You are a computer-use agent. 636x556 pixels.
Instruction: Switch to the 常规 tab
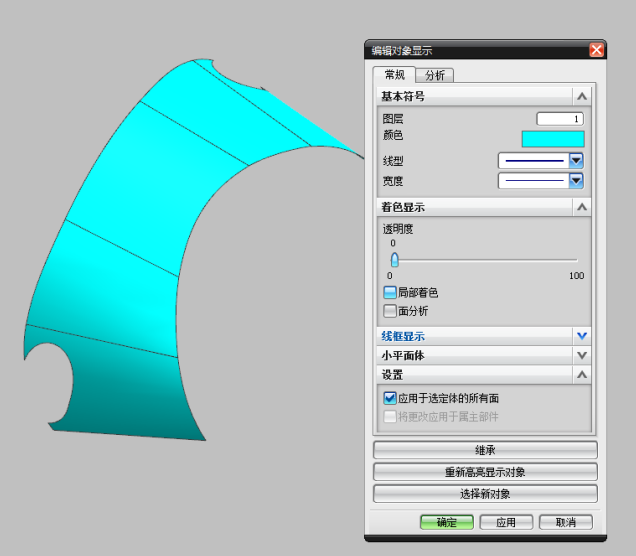(394, 75)
